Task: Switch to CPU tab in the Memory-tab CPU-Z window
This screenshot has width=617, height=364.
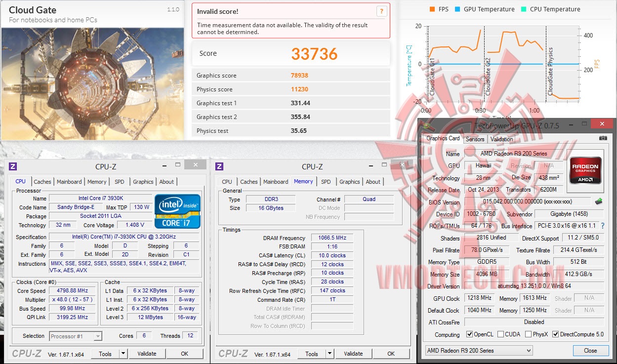Action: [227, 182]
